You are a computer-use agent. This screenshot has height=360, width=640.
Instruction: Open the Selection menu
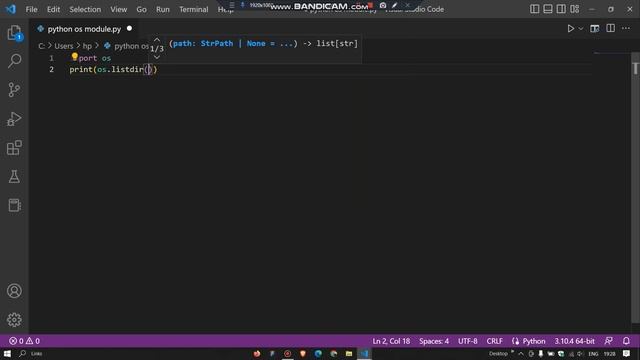click(85, 9)
